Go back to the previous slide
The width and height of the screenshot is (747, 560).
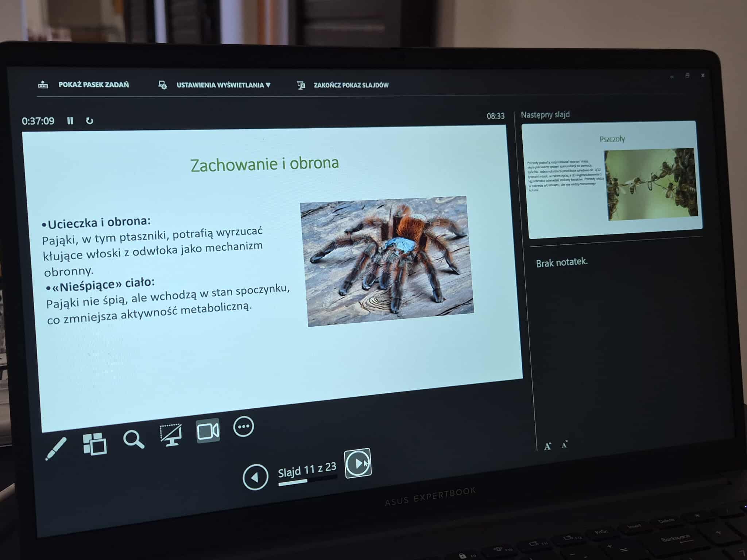255,477
